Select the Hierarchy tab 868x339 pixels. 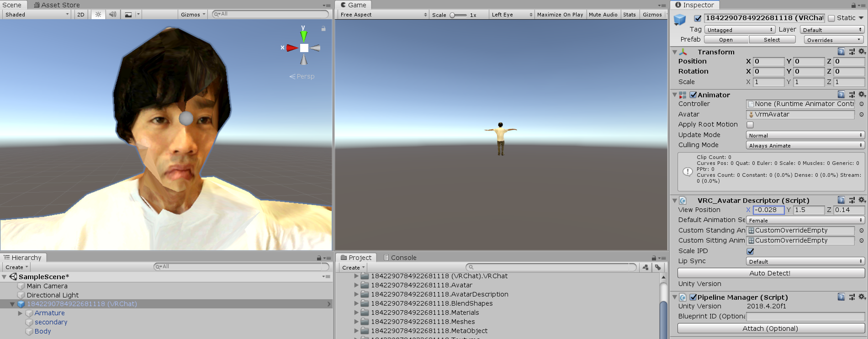(x=23, y=258)
